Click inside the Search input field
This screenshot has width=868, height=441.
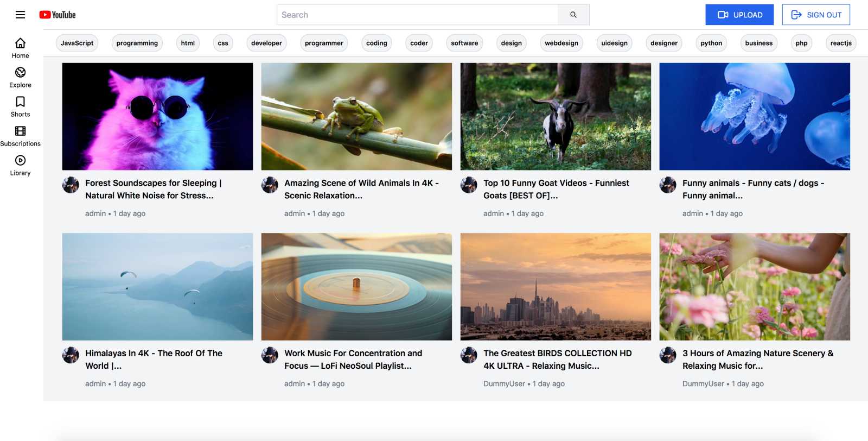click(418, 15)
